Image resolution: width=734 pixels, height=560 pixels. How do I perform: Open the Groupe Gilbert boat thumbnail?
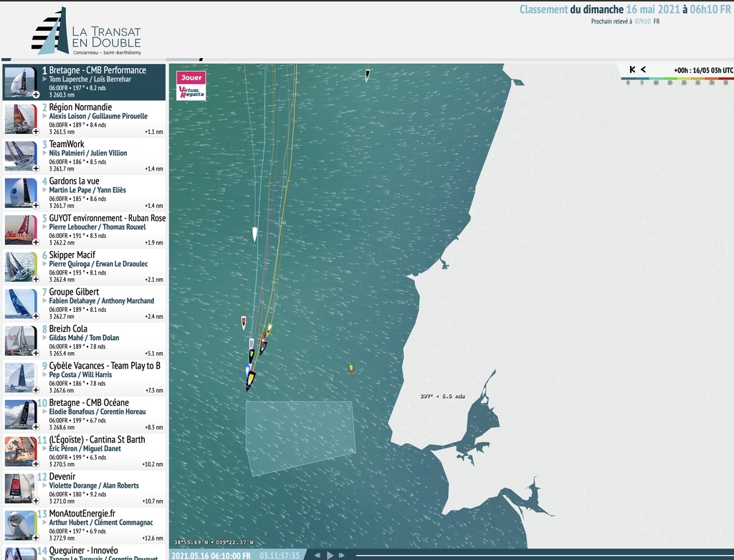coord(21,303)
